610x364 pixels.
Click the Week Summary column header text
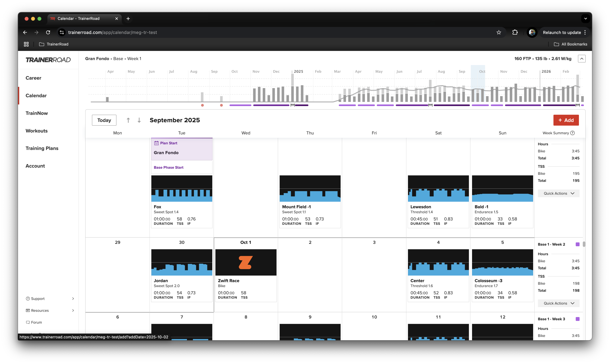click(x=556, y=133)
